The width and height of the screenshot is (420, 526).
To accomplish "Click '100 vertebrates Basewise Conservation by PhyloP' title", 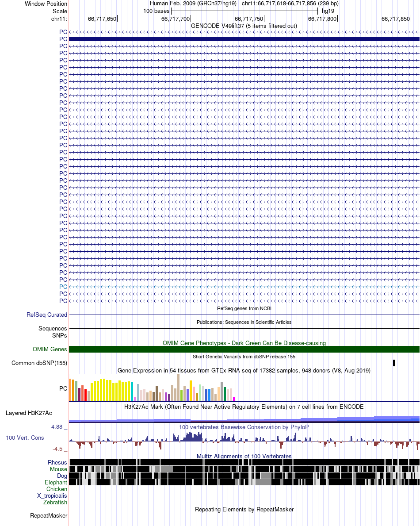I will coord(244,427).
